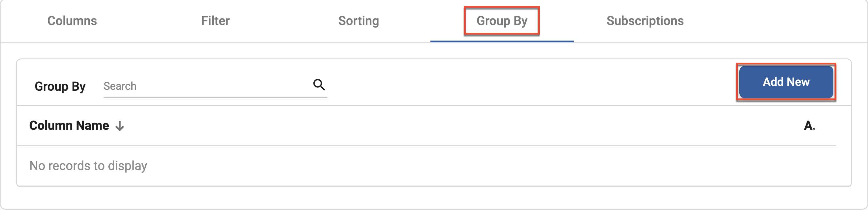Switch to the Columns tab
Viewport: 868px width, 210px height.
click(72, 21)
